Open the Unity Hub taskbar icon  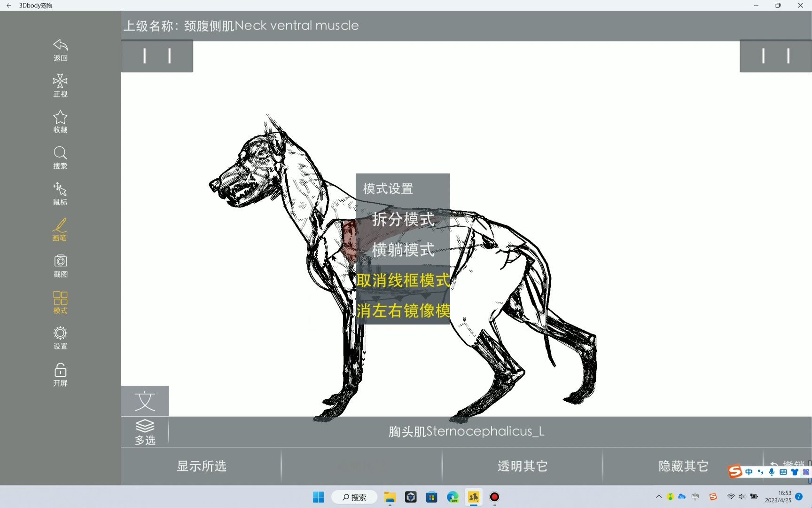(411, 497)
